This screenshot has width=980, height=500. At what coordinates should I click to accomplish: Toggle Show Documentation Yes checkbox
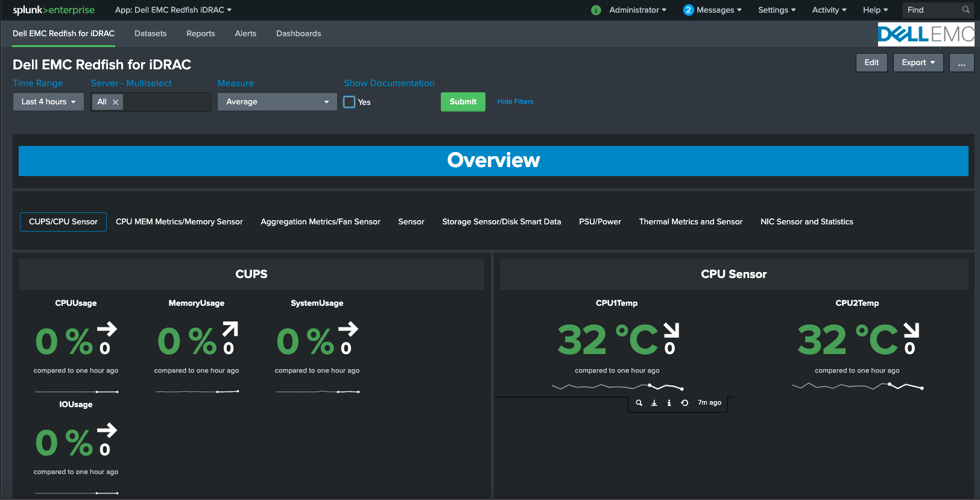(349, 102)
